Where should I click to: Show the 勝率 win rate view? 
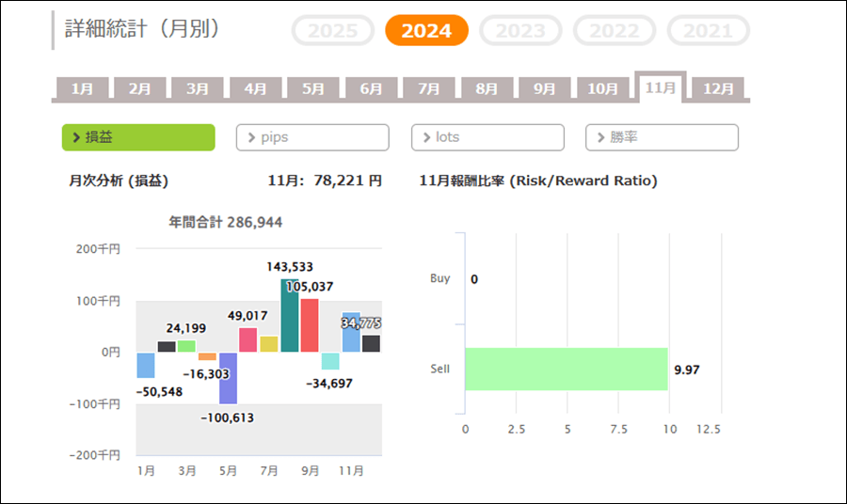[x=662, y=137]
